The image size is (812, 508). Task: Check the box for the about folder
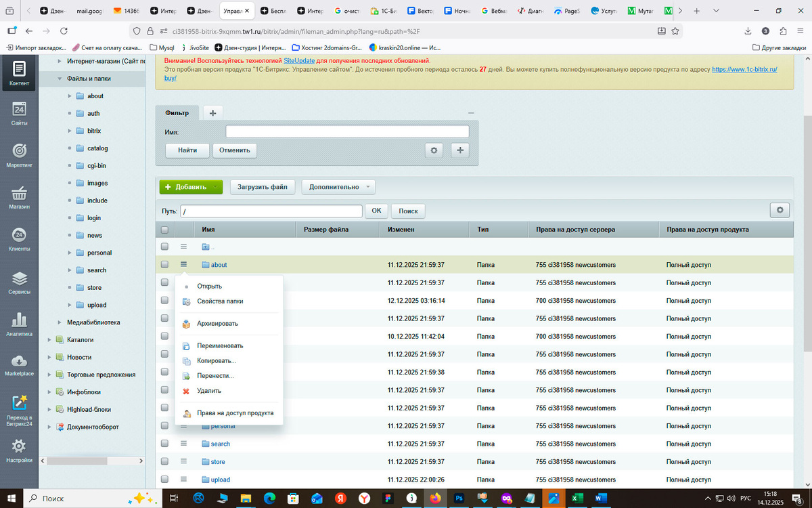164,264
